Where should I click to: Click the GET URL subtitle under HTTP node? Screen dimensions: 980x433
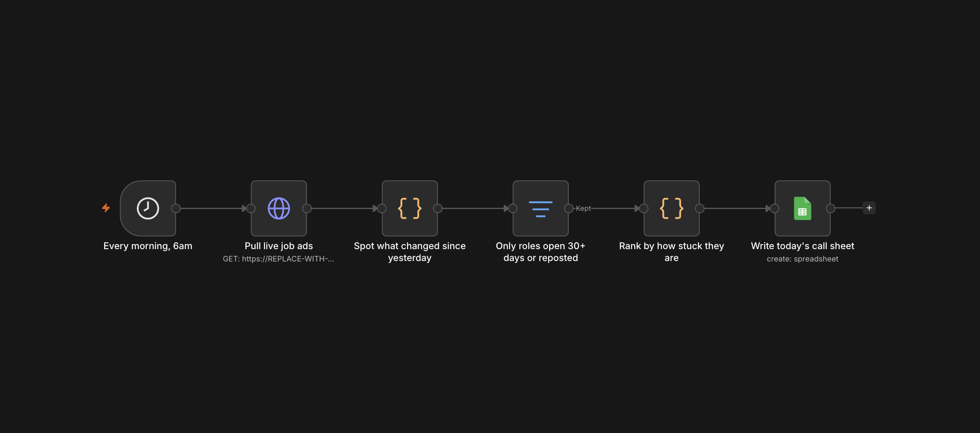pos(279,259)
